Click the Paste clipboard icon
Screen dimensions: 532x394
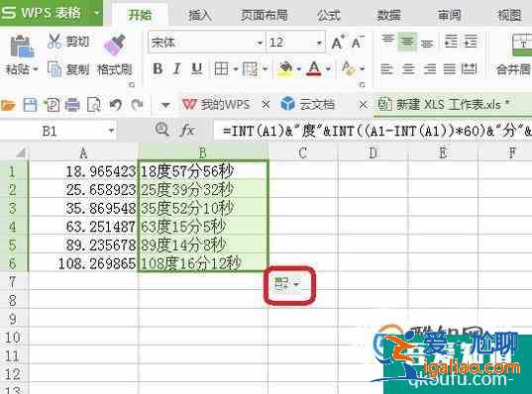22,47
